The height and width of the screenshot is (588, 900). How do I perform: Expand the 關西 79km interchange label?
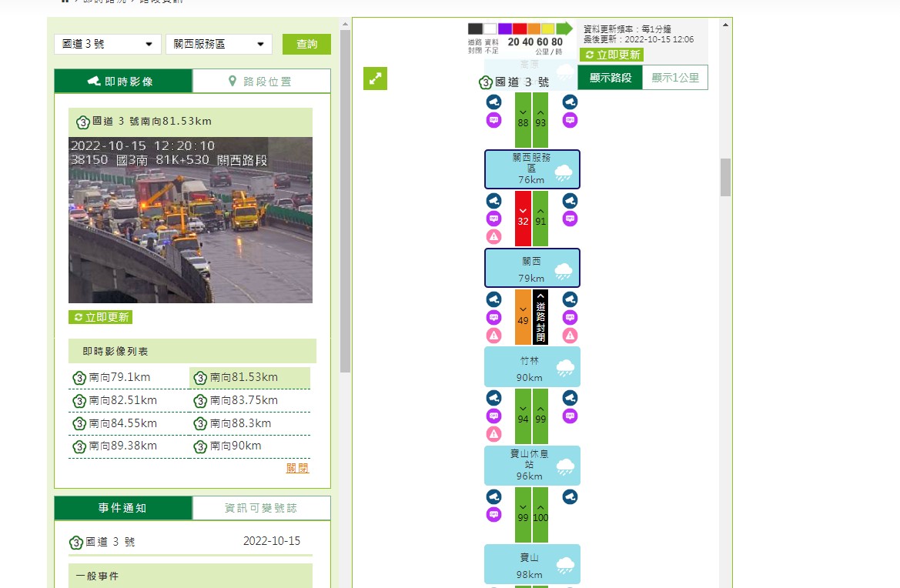click(x=532, y=268)
